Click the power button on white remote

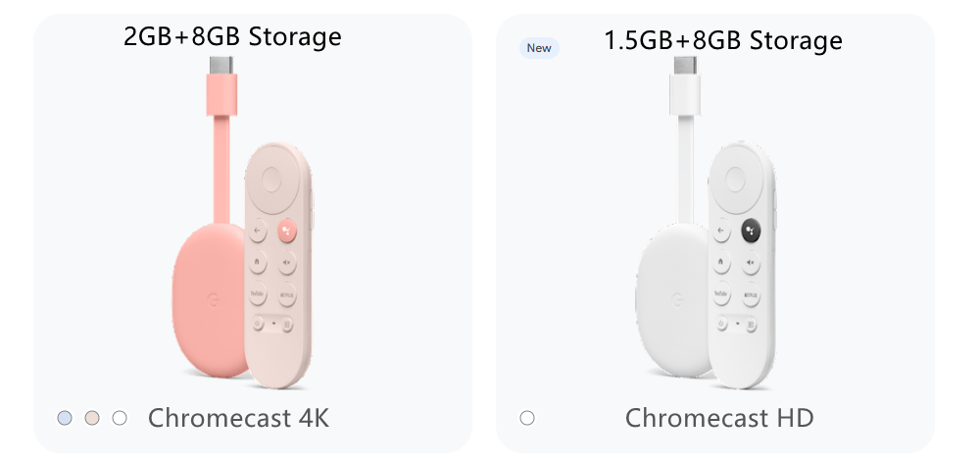[x=721, y=324]
